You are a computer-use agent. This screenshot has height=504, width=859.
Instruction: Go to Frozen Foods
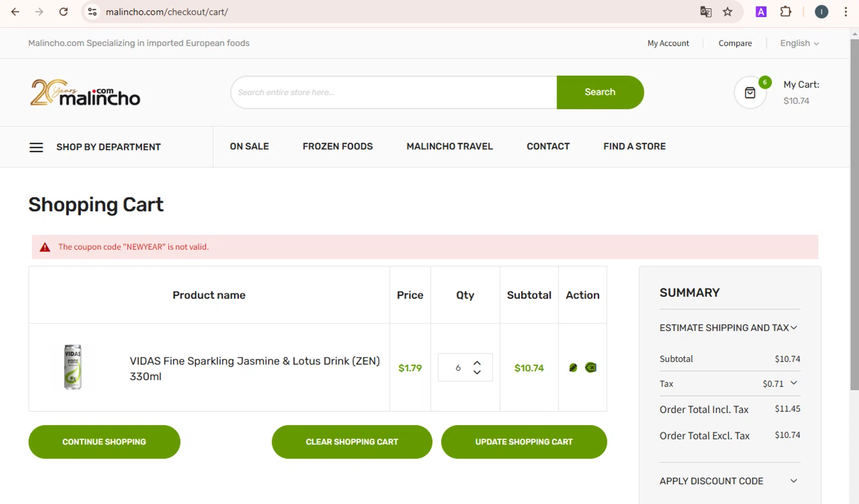[337, 147]
